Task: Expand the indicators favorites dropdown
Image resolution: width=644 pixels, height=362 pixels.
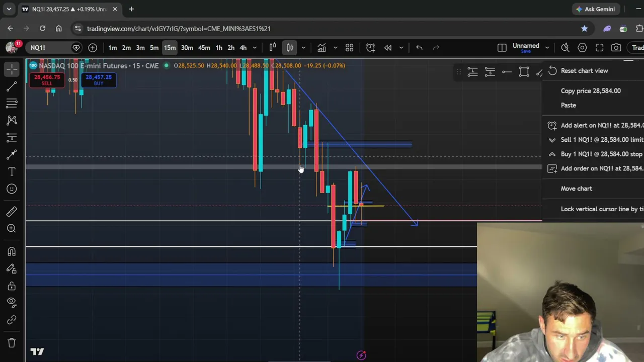Action: (335, 48)
